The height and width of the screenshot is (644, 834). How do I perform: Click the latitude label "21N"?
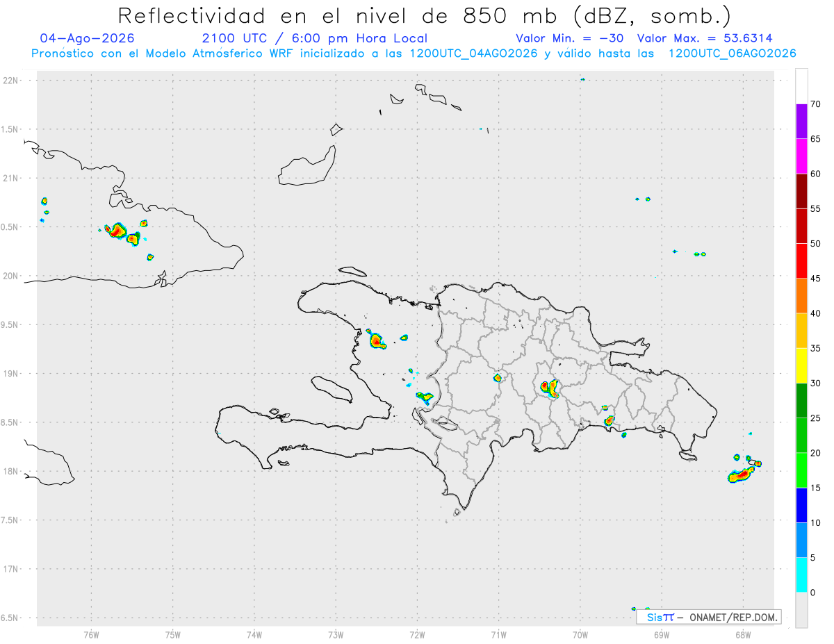pos(11,178)
